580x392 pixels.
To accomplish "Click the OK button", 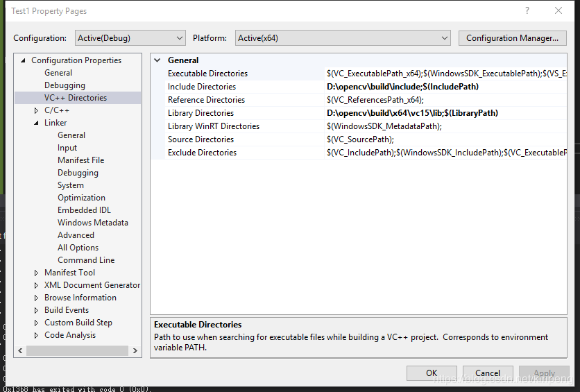I will coord(432,373).
